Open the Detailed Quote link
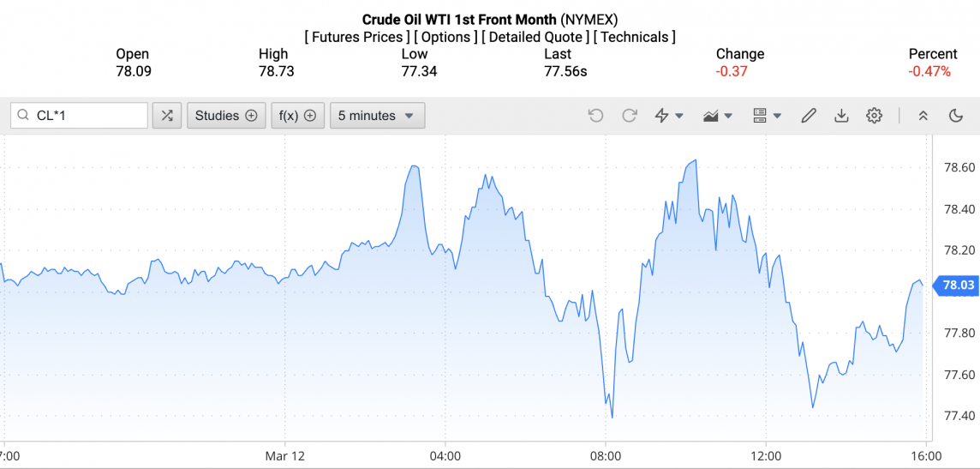Screen dimensions: 980x469 [x=535, y=37]
